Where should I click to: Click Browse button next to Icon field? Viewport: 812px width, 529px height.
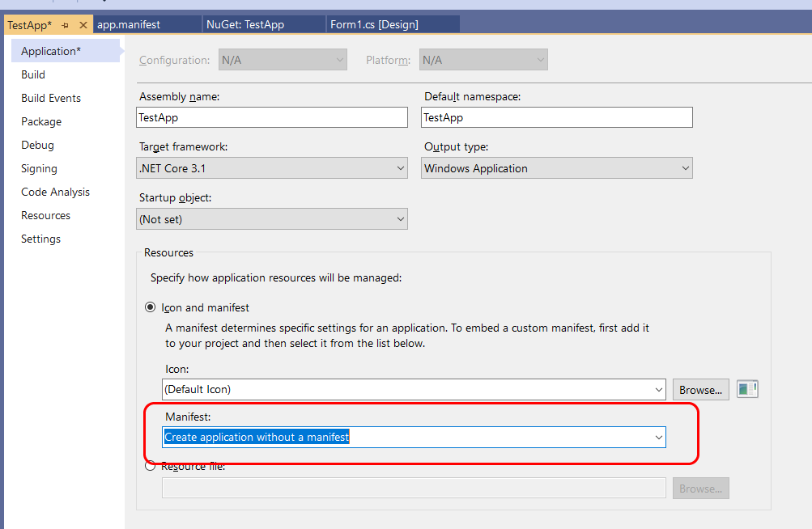click(700, 390)
